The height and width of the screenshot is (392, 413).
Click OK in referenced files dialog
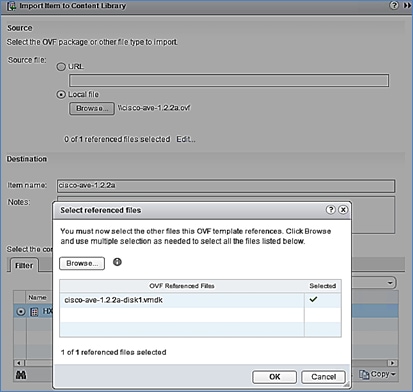coord(275,377)
